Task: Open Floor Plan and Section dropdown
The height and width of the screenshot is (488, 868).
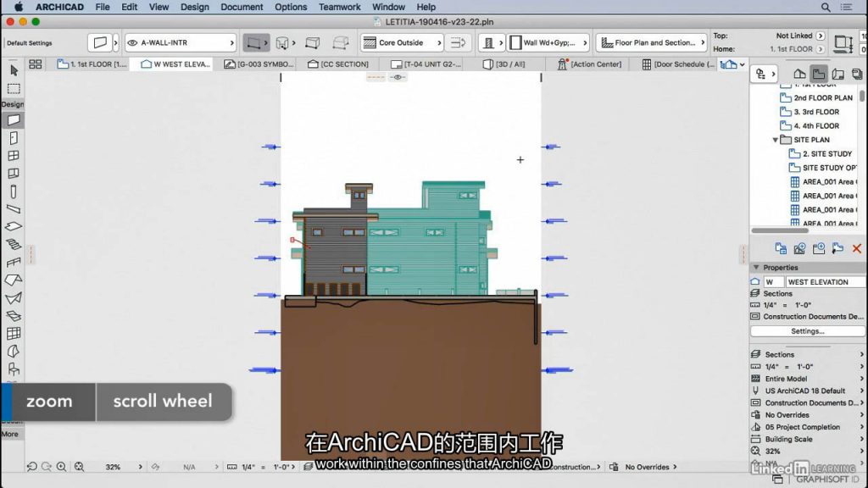Action: (x=653, y=42)
